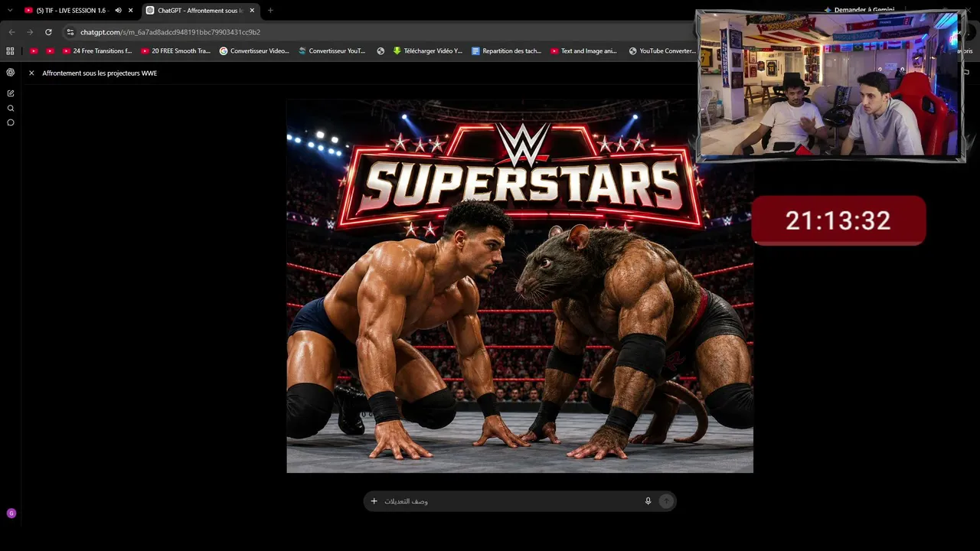Open a new browser tab

tap(270, 11)
